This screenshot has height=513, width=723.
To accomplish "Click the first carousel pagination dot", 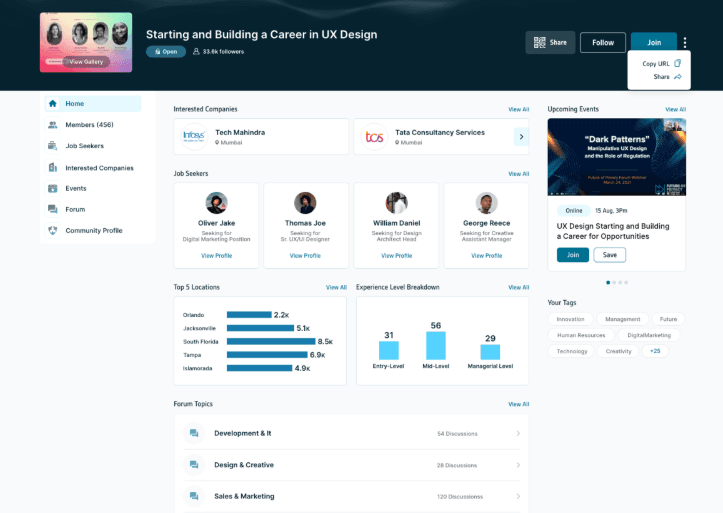I will click(x=608, y=283).
